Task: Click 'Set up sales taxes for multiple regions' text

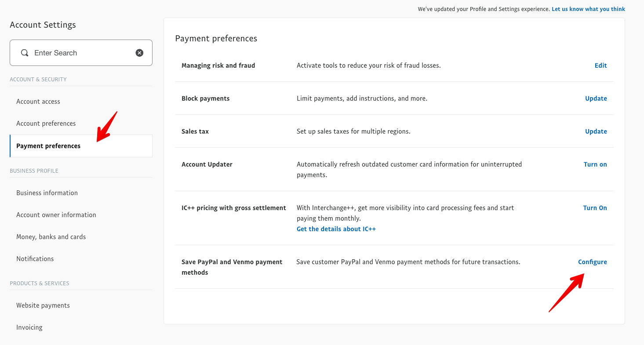Action: 353,131
